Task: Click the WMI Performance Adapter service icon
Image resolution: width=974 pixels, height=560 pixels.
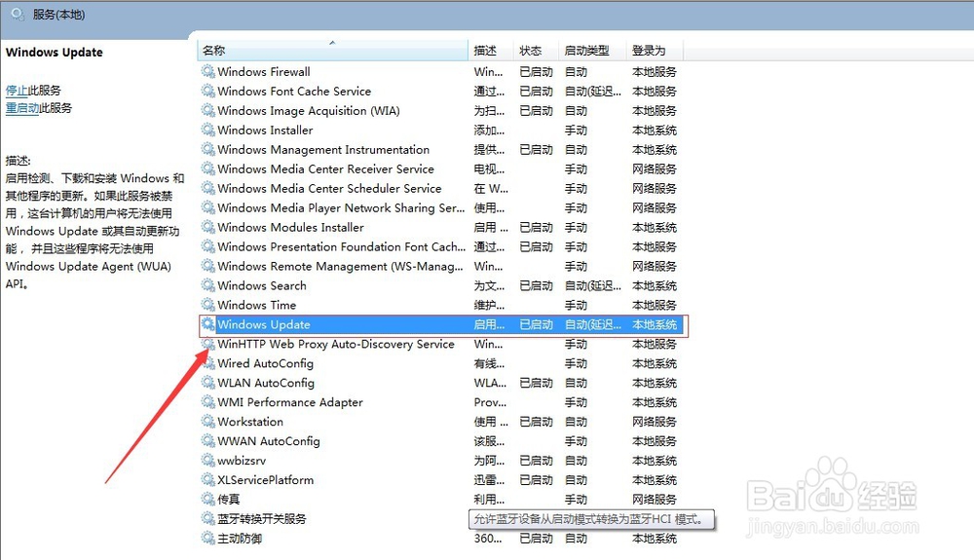Action: pyautogui.click(x=207, y=402)
